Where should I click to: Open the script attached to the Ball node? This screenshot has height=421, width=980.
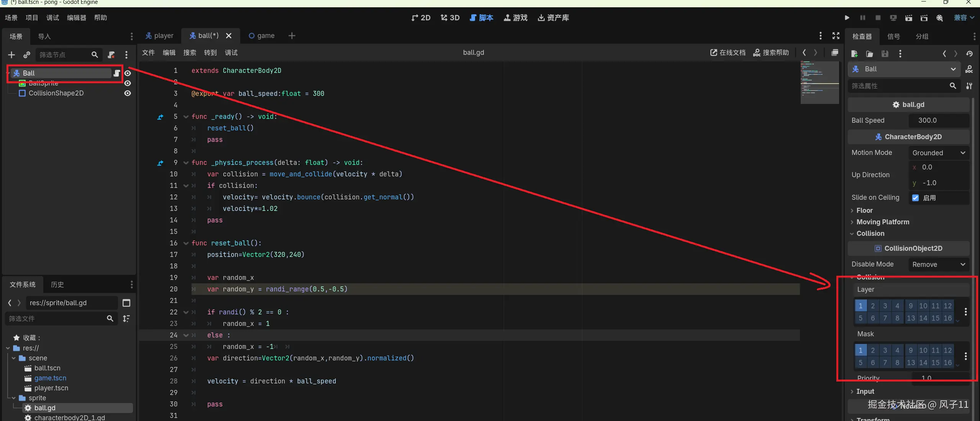click(x=117, y=73)
